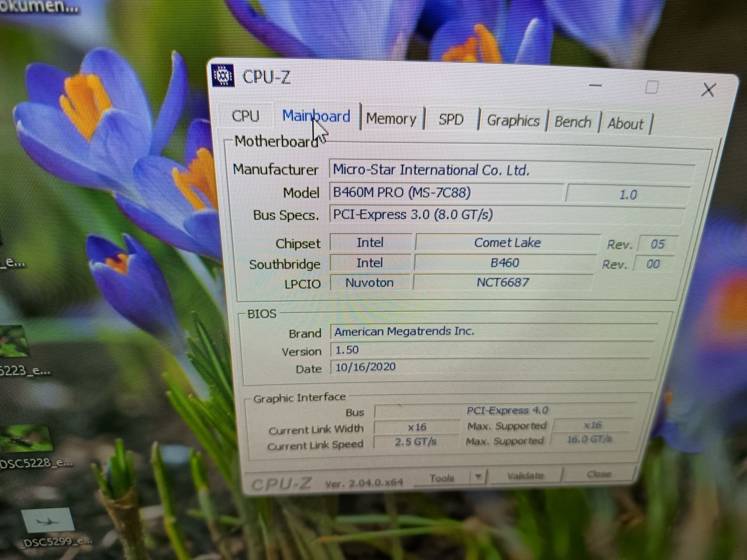
Task: Click Current Link Width value x16
Action: [416, 427]
